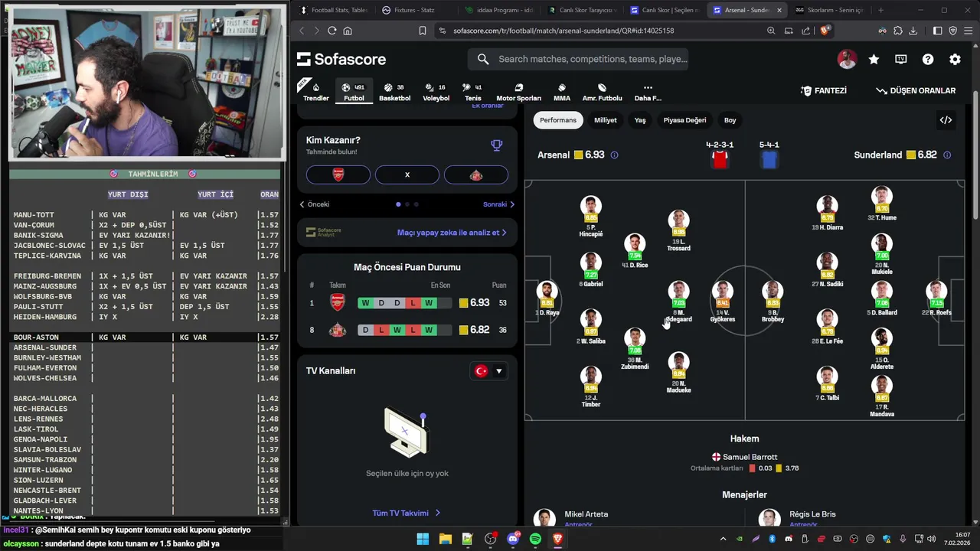
Task: Open Spotify from taskbar
Action: coord(535,540)
